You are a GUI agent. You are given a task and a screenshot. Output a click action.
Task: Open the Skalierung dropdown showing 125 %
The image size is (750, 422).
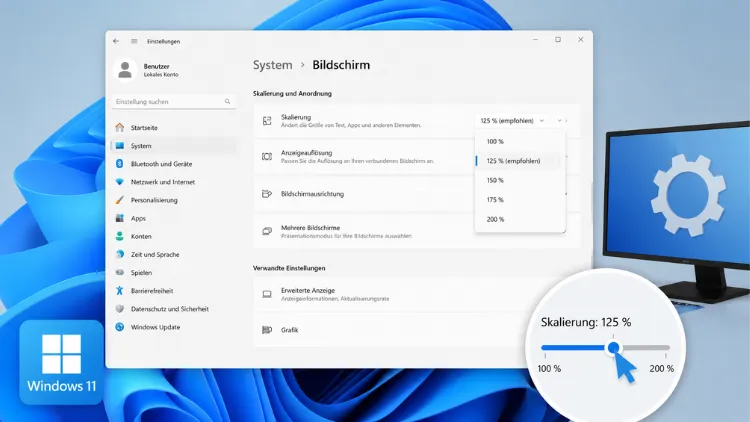[x=512, y=121]
